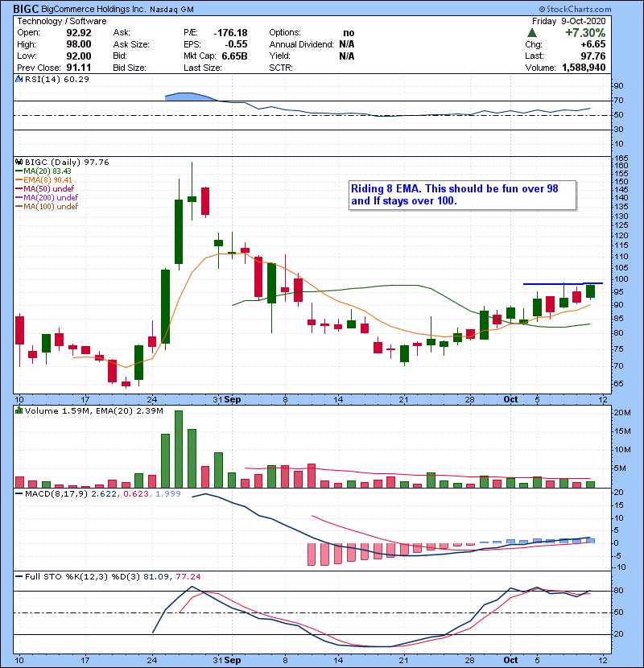Image resolution: width=644 pixels, height=668 pixels.
Task: Click the Volume EMA(20) 2.39M label
Action: coord(130,410)
